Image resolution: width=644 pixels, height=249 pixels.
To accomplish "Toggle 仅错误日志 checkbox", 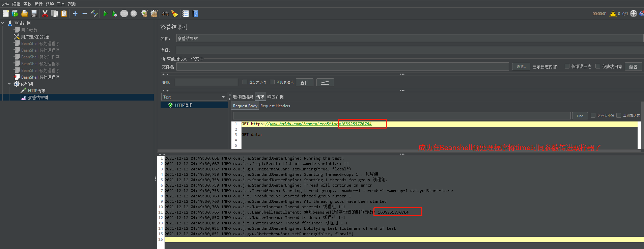I will coord(567,66).
